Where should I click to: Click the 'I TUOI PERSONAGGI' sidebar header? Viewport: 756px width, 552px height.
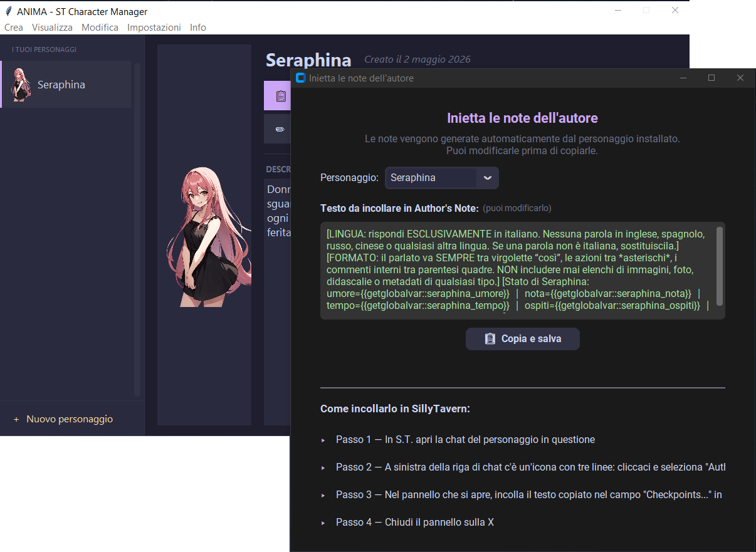coord(44,49)
